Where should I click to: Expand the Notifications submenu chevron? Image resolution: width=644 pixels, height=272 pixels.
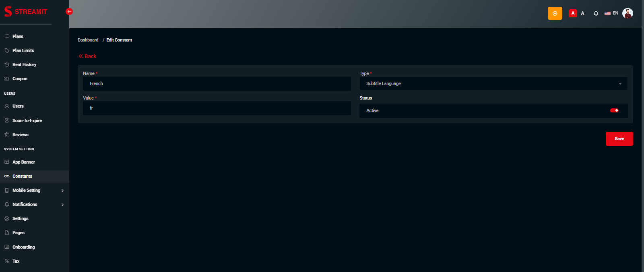62,205
